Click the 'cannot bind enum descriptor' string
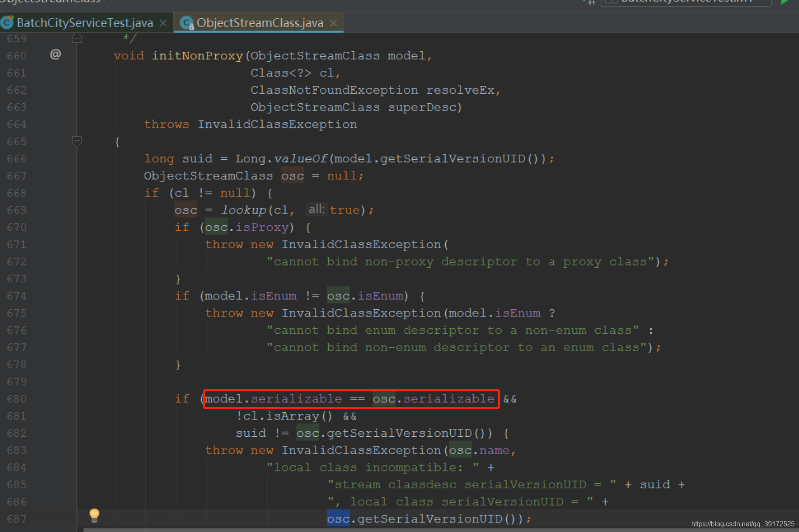The width and height of the screenshot is (799, 532). point(452,330)
